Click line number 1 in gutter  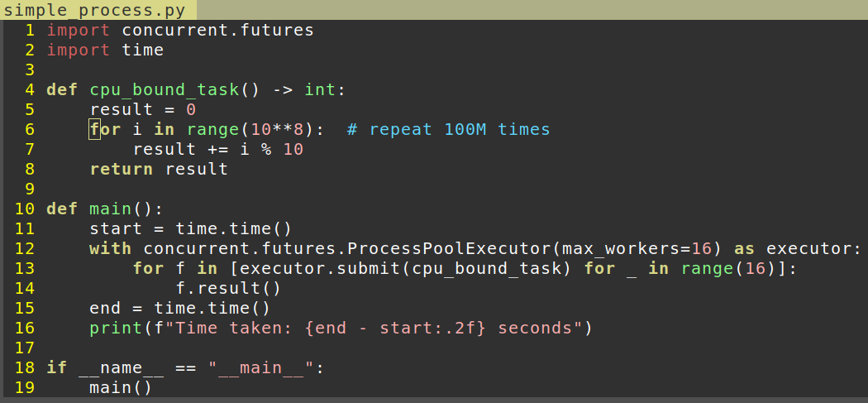click(x=29, y=30)
